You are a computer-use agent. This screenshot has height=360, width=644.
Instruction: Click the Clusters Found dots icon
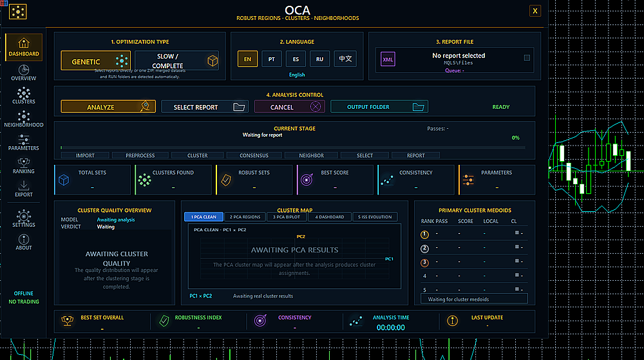(144, 180)
